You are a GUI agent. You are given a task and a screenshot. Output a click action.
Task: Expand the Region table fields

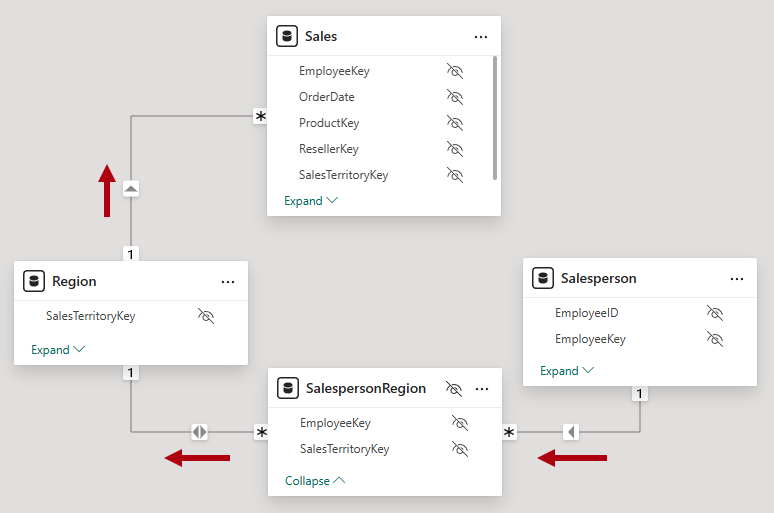pos(58,350)
